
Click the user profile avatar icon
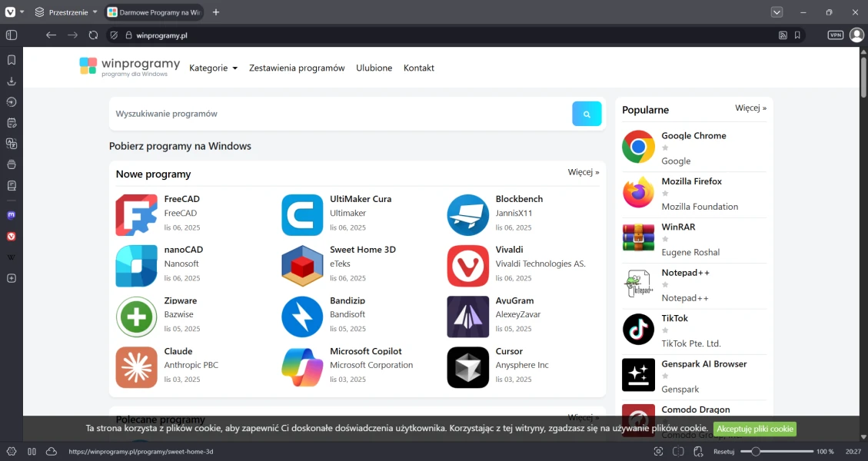[856, 35]
